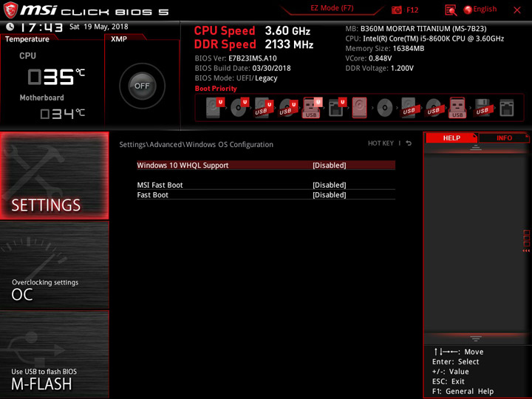Select the Windows 10 WHQL Support row label

point(183,166)
